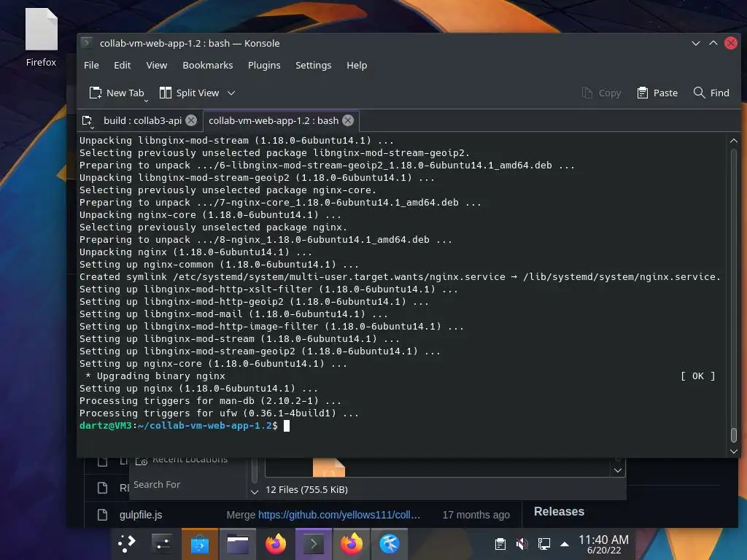Open the View menu

click(157, 65)
